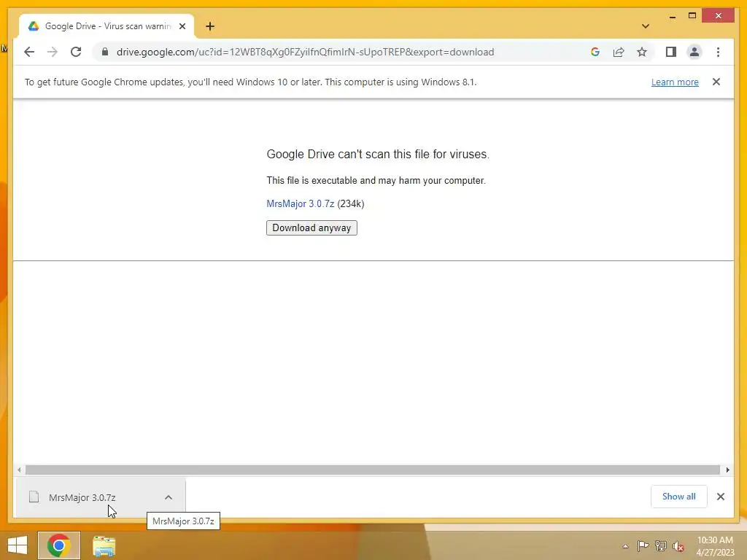Minimize the Chrome window
The width and height of the screenshot is (747, 560).
pos(672,16)
